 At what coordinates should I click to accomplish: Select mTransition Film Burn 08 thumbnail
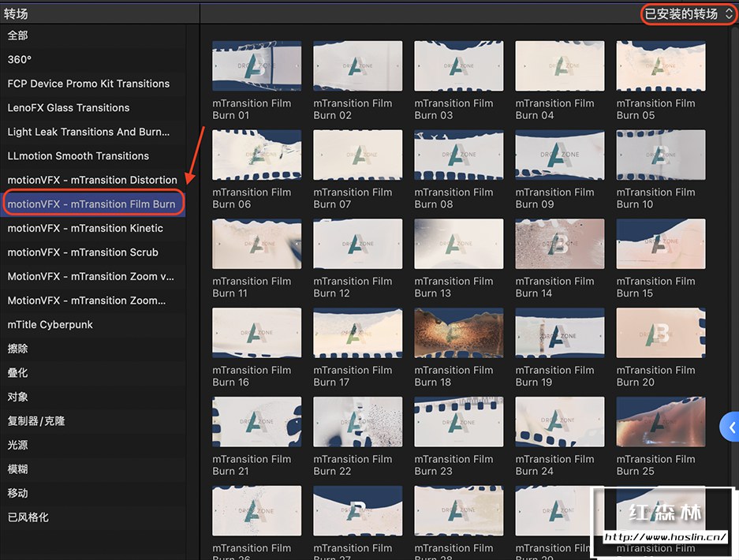pyautogui.click(x=458, y=155)
